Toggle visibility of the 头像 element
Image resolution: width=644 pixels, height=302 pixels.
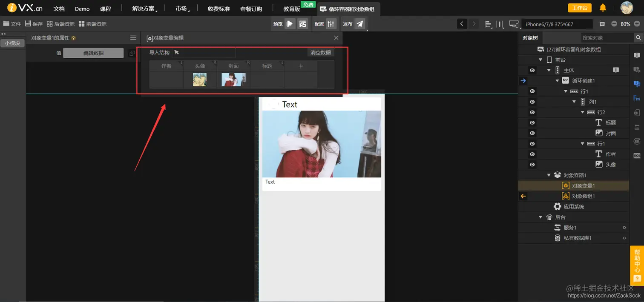[x=532, y=165]
